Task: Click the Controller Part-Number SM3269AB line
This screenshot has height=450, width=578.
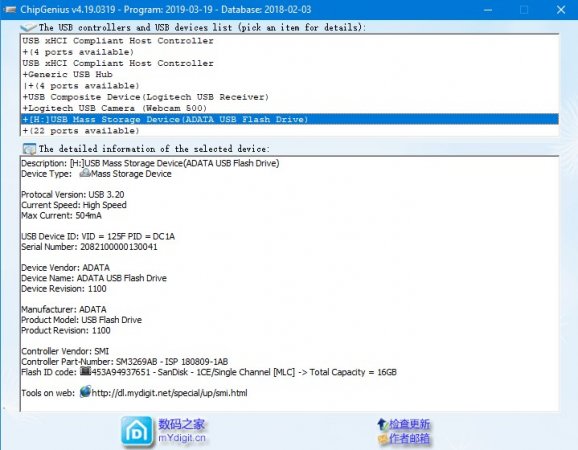Action: click(x=125, y=362)
